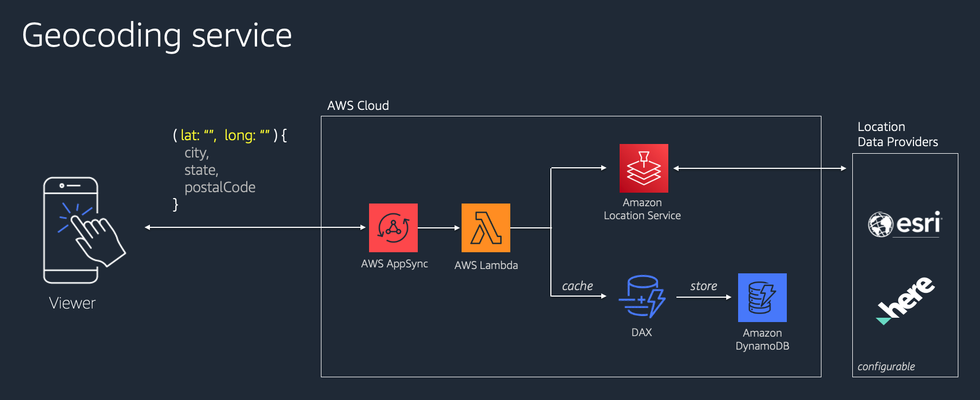Select the Amazon DynamoDB icon
980x400 pixels.
762,298
